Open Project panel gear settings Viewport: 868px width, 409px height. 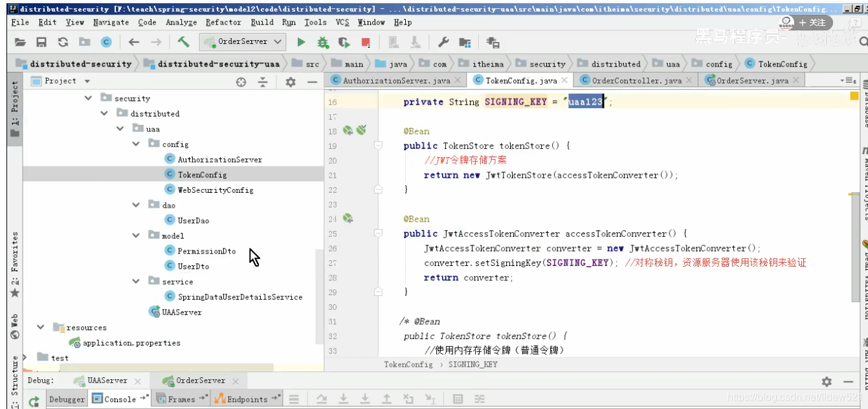[291, 82]
